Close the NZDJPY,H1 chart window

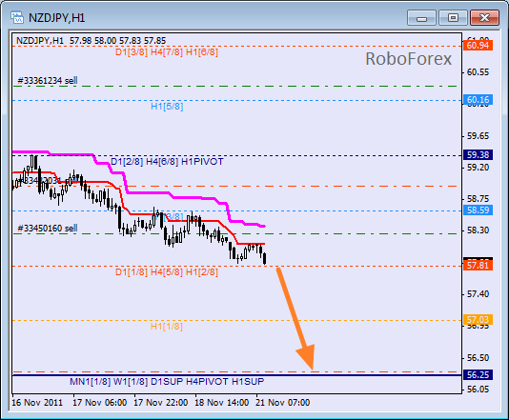click(x=484, y=18)
